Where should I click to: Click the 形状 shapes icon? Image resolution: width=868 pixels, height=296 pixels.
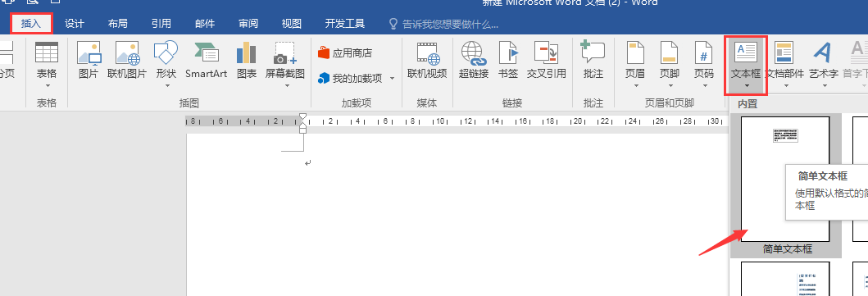(x=166, y=52)
